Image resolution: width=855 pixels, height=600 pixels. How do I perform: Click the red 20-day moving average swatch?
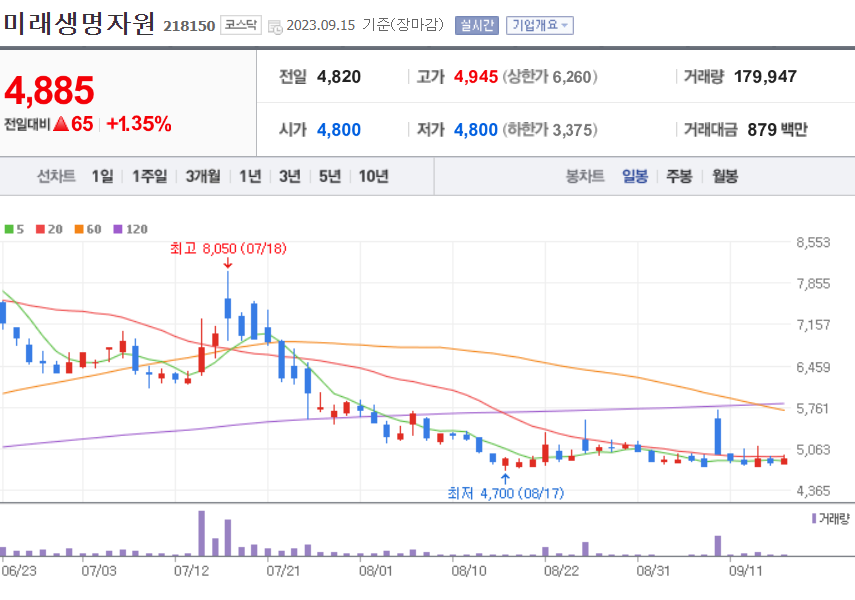point(40,229)
